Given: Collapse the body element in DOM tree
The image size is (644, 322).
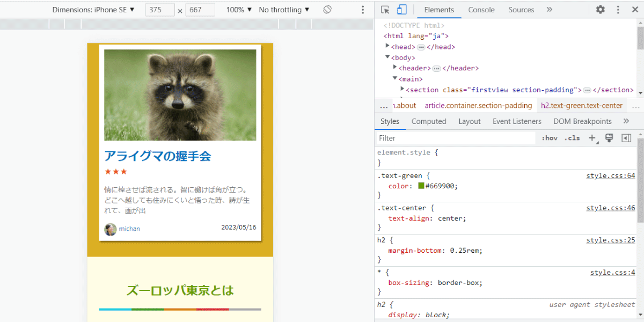Looking at the screenshot, I should pyautogui.click(x=387, y=57).
